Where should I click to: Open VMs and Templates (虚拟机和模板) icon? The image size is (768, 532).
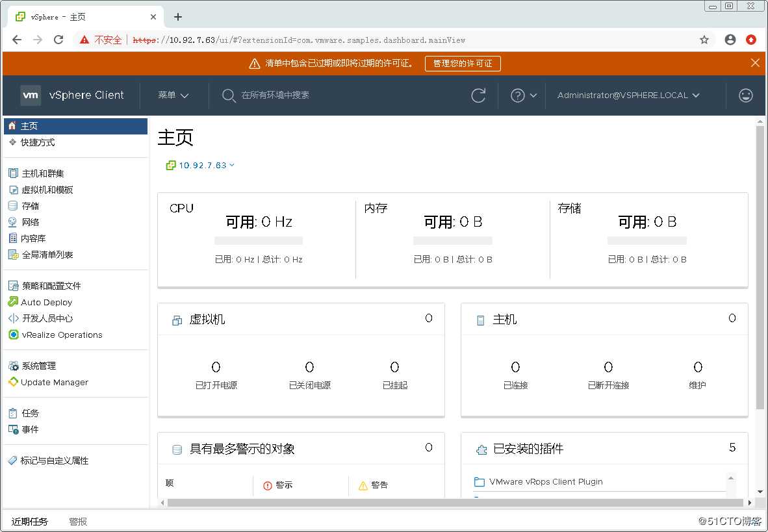pyautogui.click(x=13, y=190)
